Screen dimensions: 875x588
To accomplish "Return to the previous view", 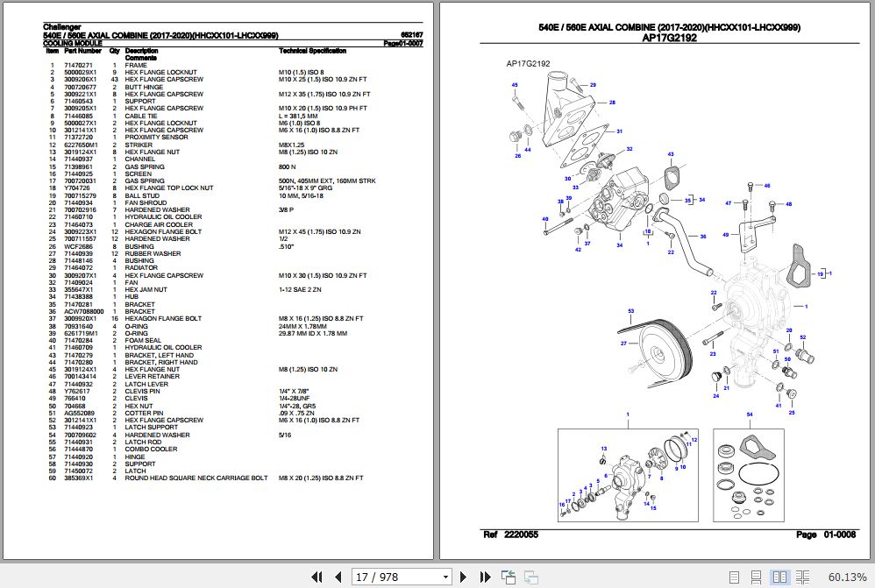I will [x=507, y=577].
